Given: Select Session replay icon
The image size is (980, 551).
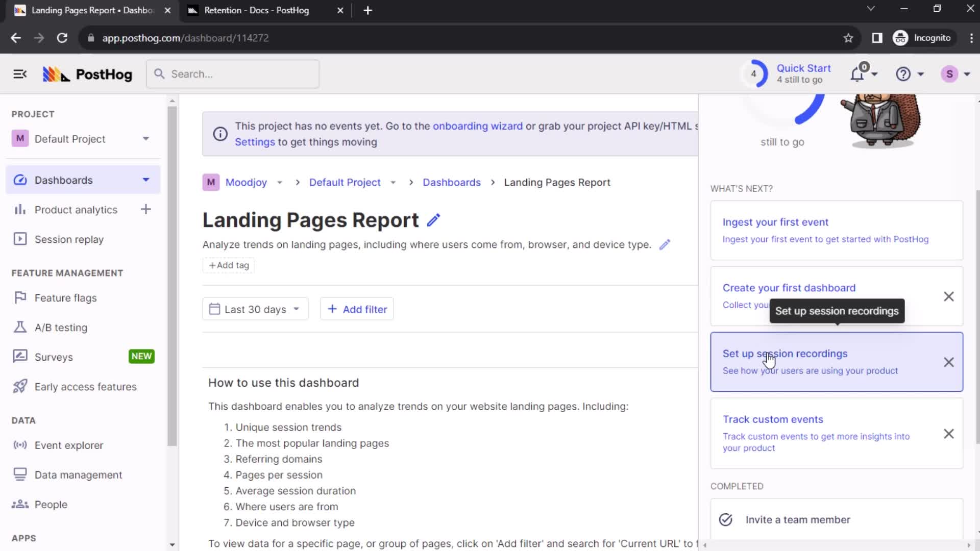Looking at the screenshot, I should click(x=19, y=239).
